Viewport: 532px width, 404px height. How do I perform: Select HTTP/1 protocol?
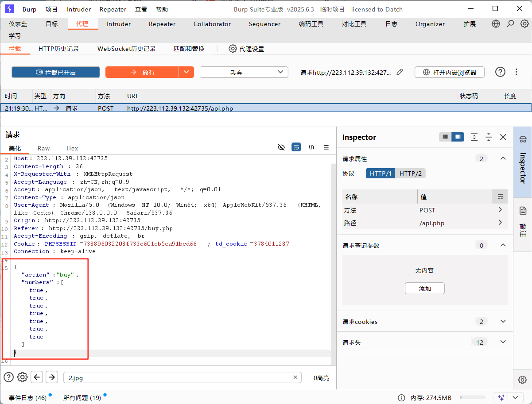click(381, 173)
